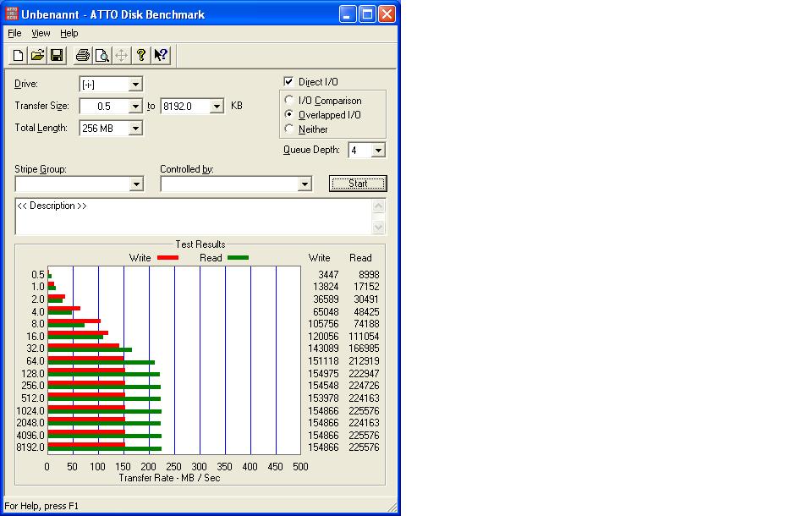Click the description scrollbar up arrow
The image size is (812, 516).
(379, 206)
